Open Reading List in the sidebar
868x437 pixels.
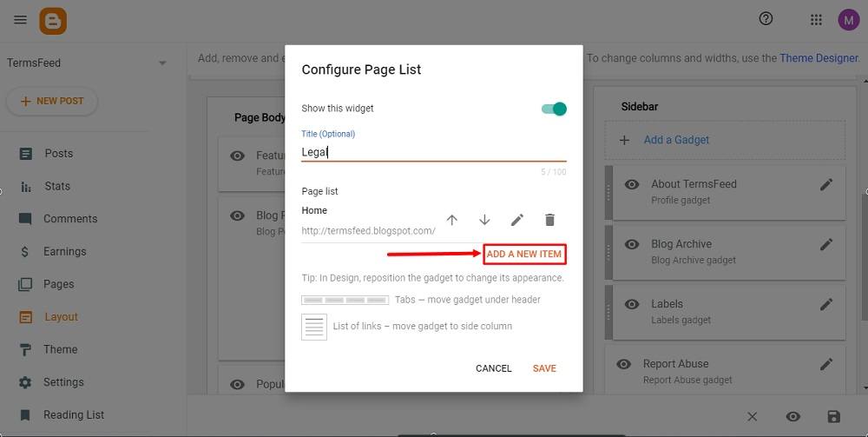pyautogui.click(x=74, y=414)
